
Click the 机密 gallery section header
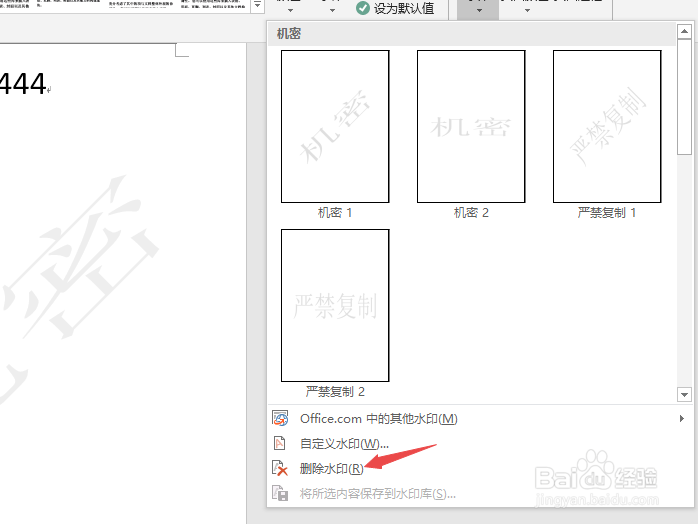click(x=472, y=34)
